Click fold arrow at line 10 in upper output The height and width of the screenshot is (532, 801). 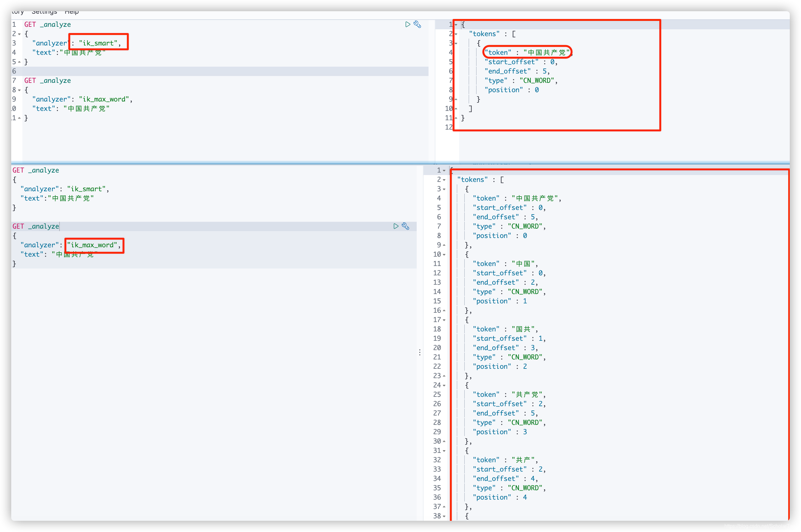pyautogui.click(x=456, y=109)
